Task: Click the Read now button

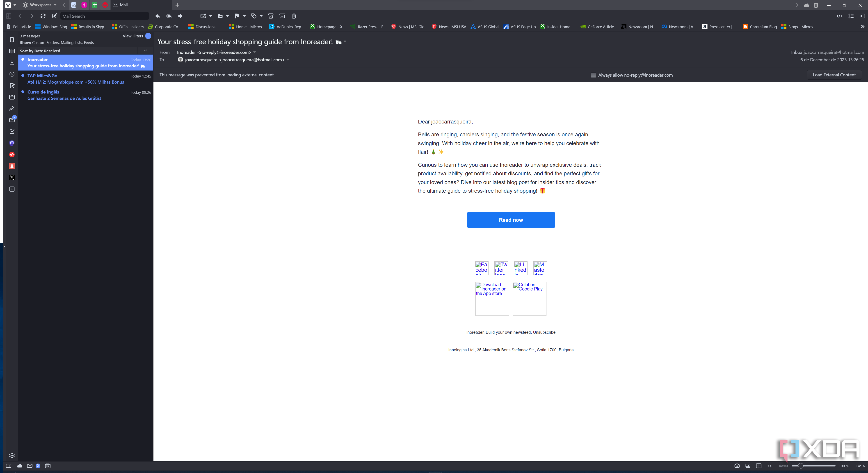Action: click(511, 220)
